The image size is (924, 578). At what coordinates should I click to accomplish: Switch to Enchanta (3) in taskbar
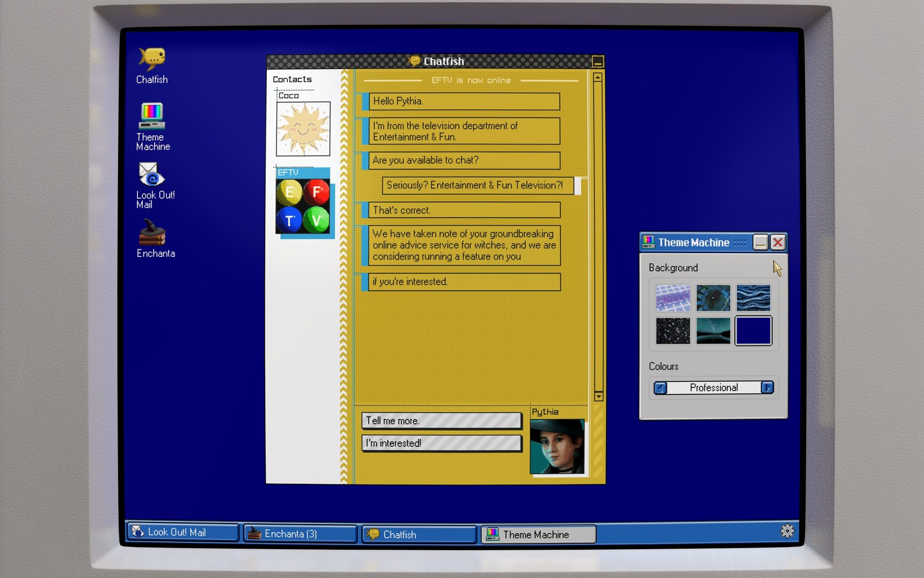(x=301, y=534)
